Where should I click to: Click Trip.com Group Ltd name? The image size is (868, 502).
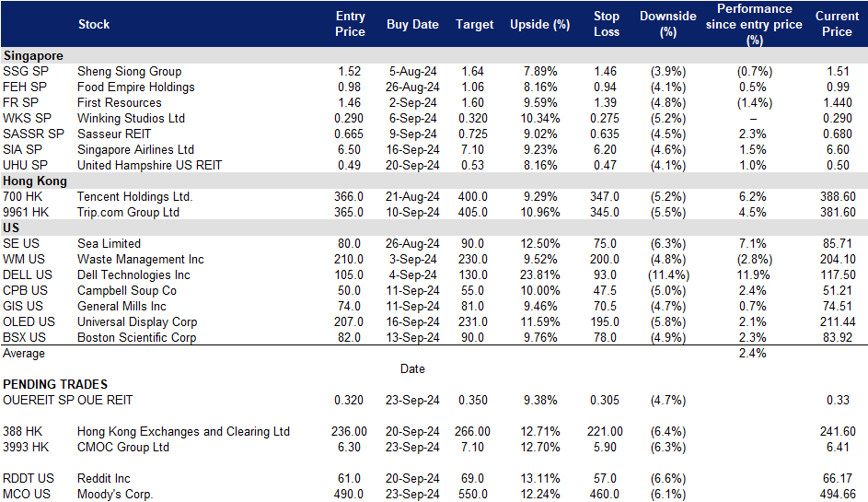(x=129, y=212)
